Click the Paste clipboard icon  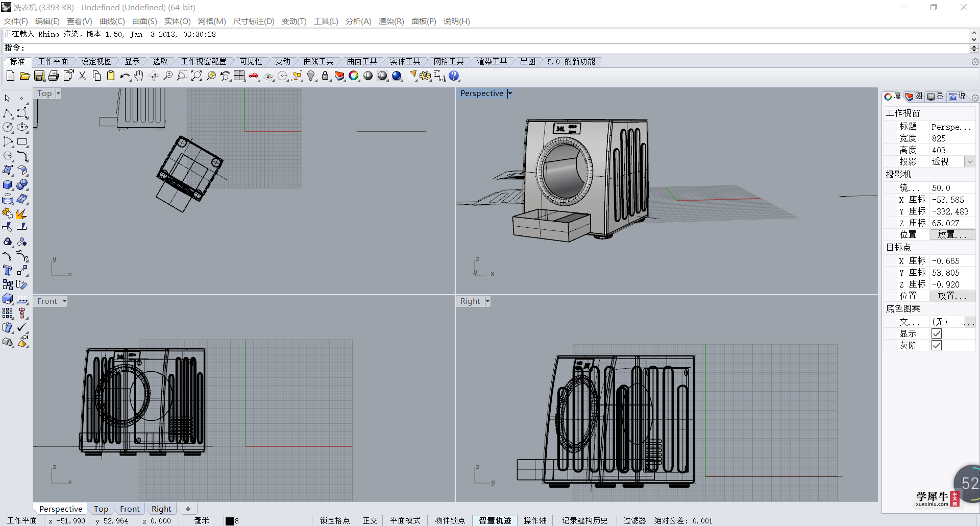111,76
